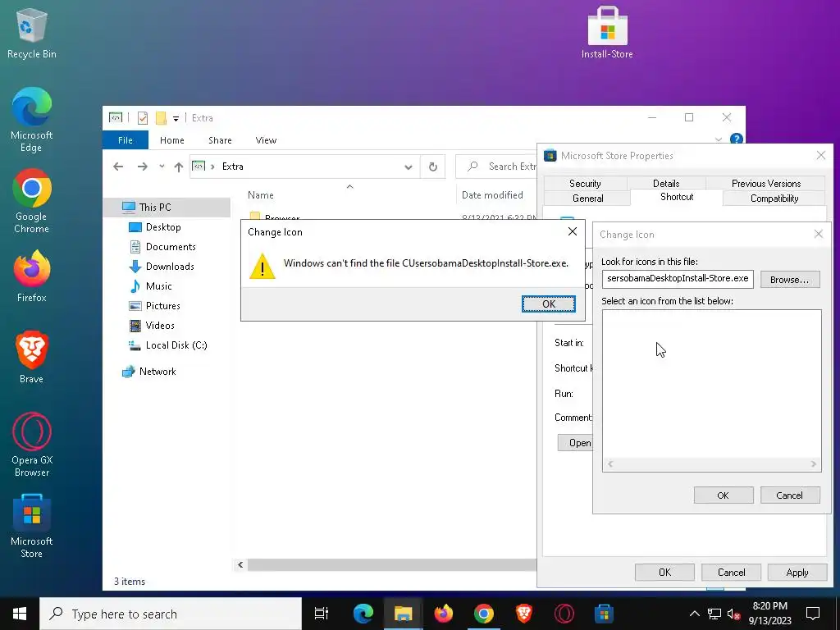The width and height of the screenshot is (840, 630).
Task: Switch to the Details tab in Properties
Action: 666,183
